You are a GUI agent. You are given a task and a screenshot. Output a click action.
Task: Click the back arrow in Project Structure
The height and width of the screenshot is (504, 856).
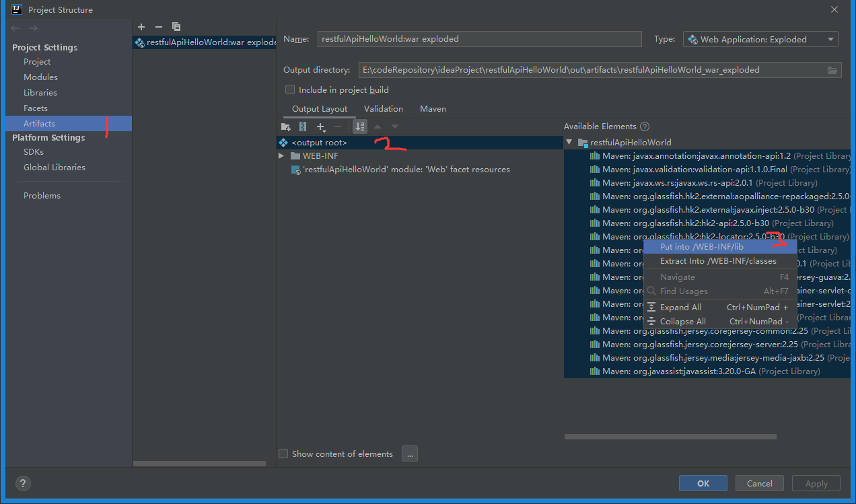tap(16, 28)
